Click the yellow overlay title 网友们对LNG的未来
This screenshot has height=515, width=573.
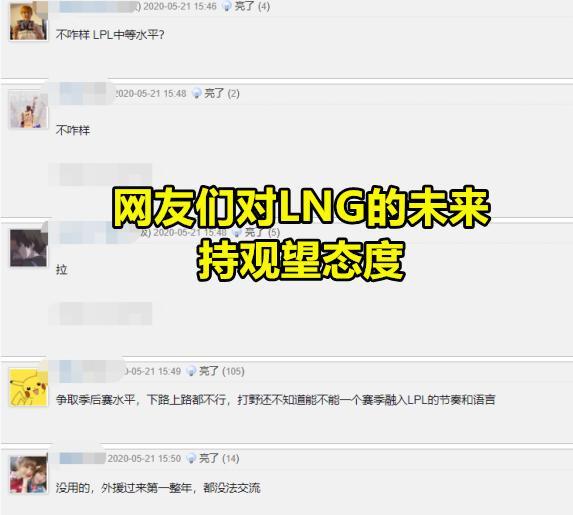point(301,208)
